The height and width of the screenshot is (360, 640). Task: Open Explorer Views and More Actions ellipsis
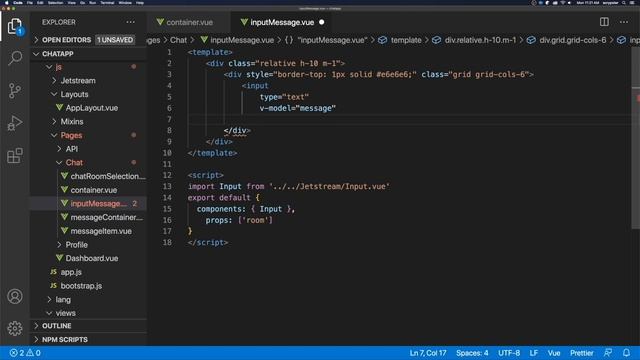click(130, 22)
